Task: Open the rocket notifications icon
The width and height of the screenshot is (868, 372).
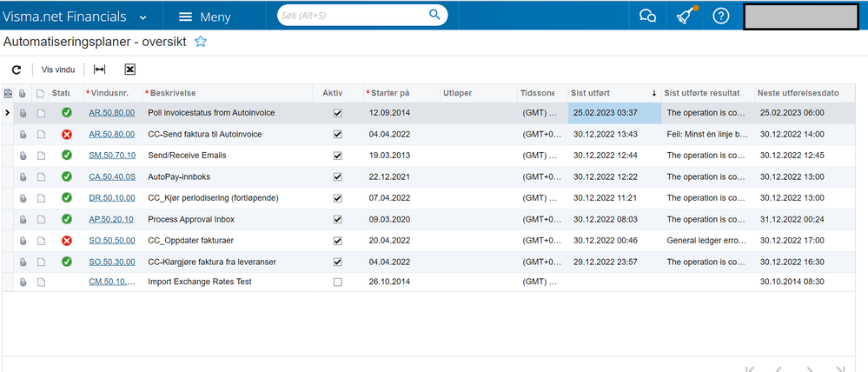Action: pyautogui.click(x=684, y=16)
